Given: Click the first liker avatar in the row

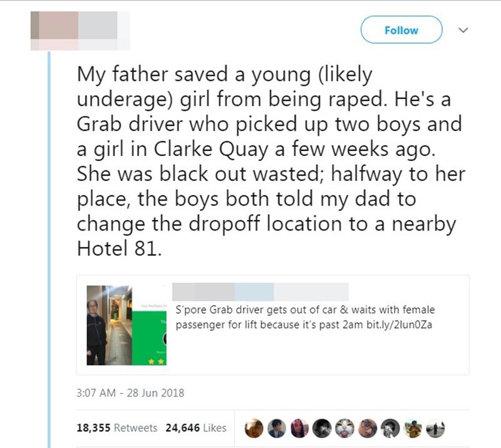Looking at the screenshot, I should [x=254, y=429].
